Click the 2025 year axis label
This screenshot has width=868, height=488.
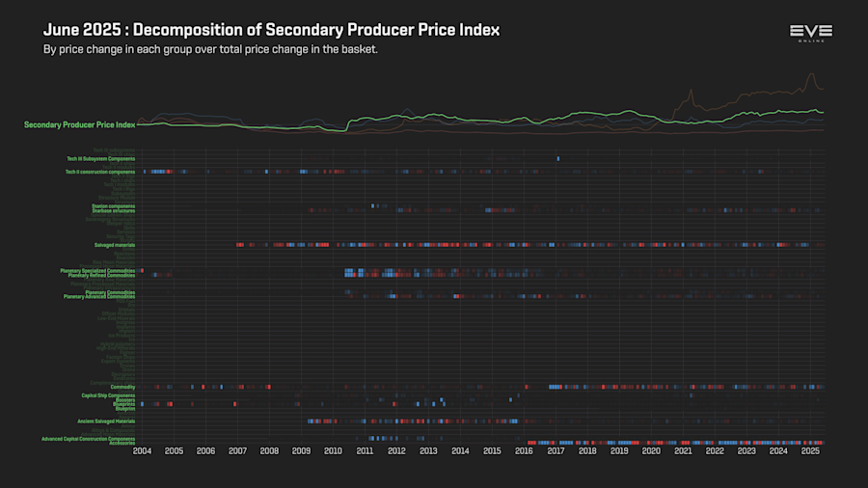click(810, 451)
